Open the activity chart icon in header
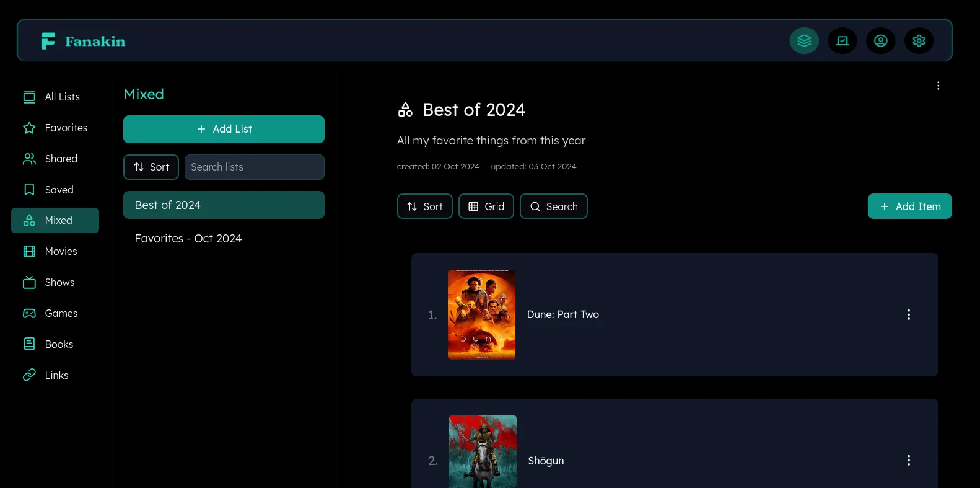The width and height of the screenshot is (980, 488). click(842, 41)
